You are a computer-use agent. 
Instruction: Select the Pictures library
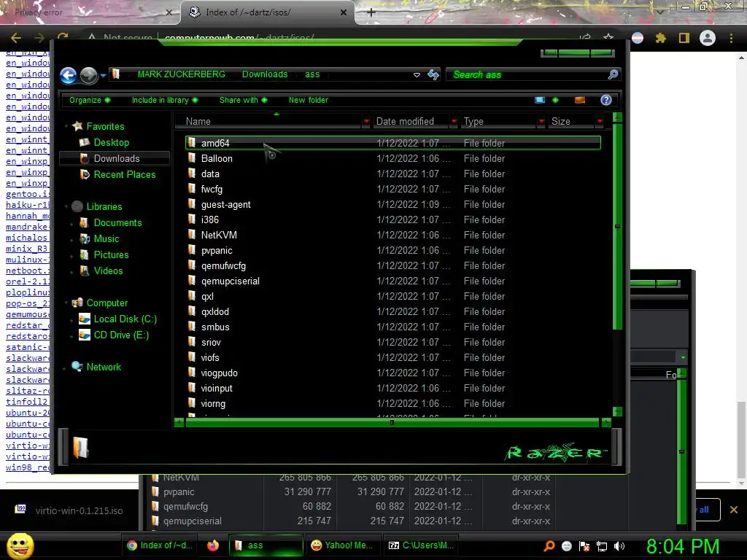pos(111,254)
